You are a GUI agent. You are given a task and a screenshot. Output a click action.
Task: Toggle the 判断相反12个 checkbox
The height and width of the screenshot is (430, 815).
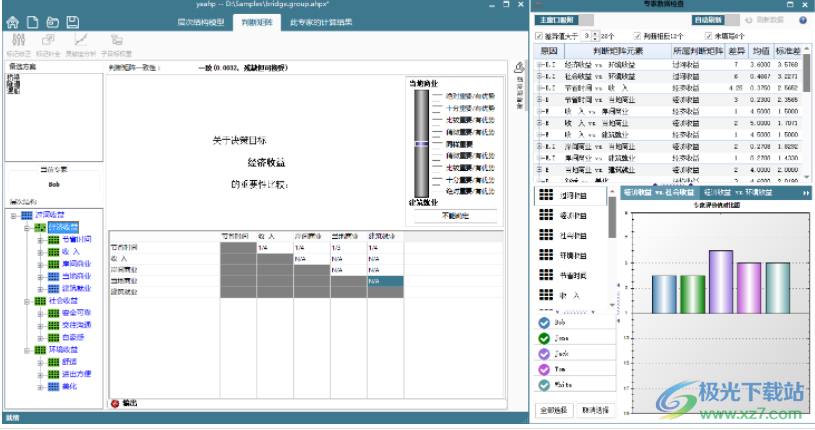(x=637, y=36)
